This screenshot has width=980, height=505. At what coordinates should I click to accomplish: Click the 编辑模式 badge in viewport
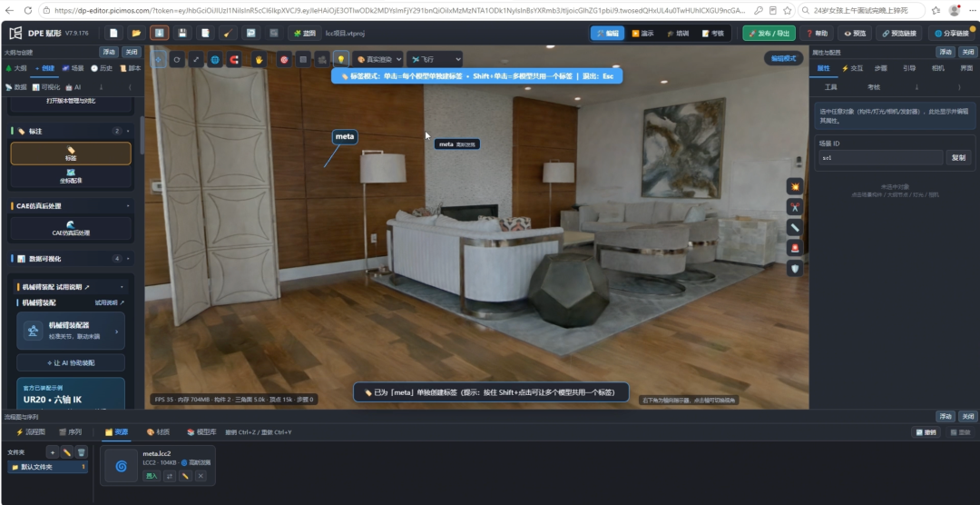[x=783, y=58]
